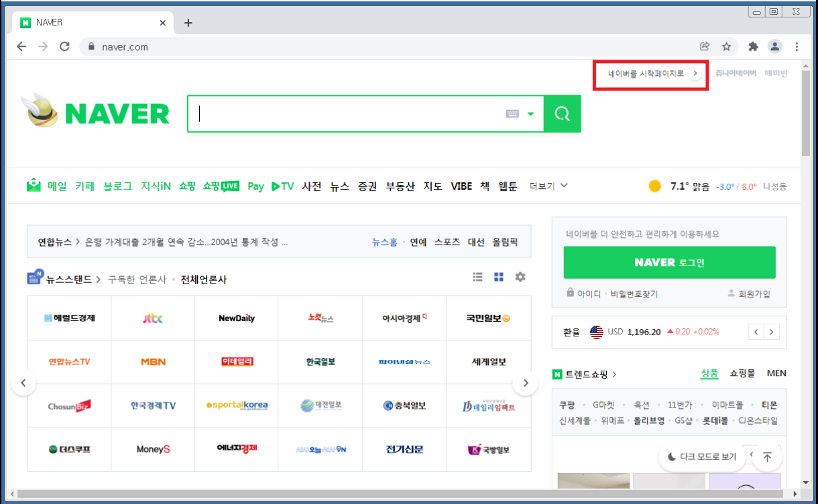Open the 뉴스 menu item

click(x=339, y=186)
